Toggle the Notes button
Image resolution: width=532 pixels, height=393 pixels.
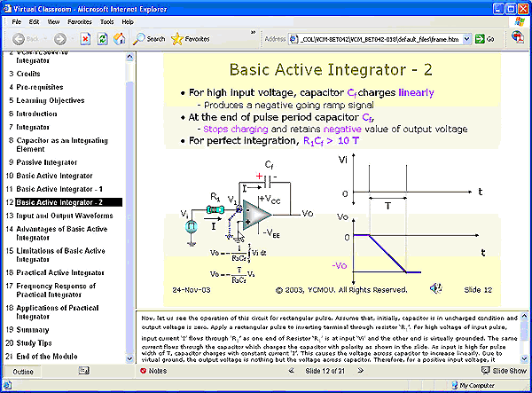153,371
